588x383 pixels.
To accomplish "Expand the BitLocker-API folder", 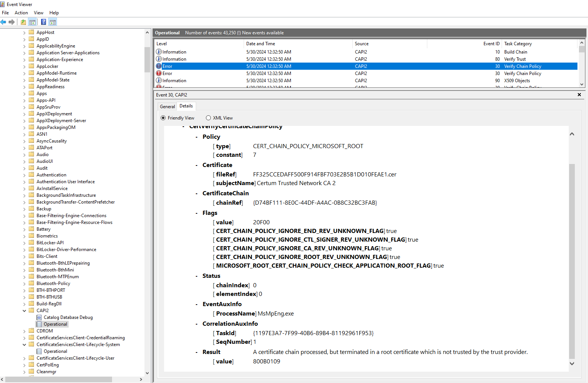I will (x=25, y=243).
